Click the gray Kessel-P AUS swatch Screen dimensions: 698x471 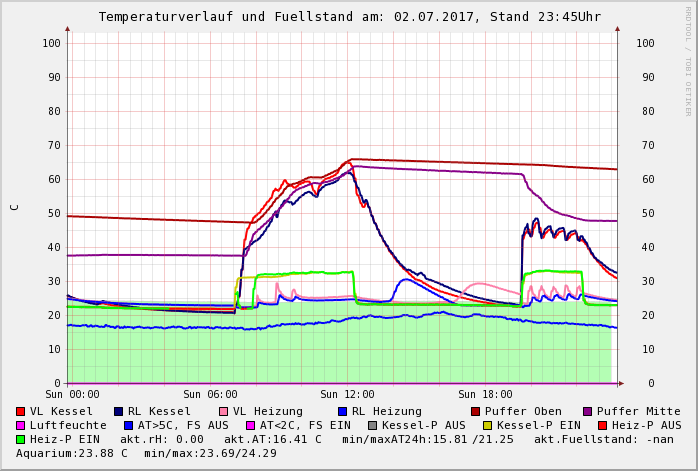click(x=373, y=426)
